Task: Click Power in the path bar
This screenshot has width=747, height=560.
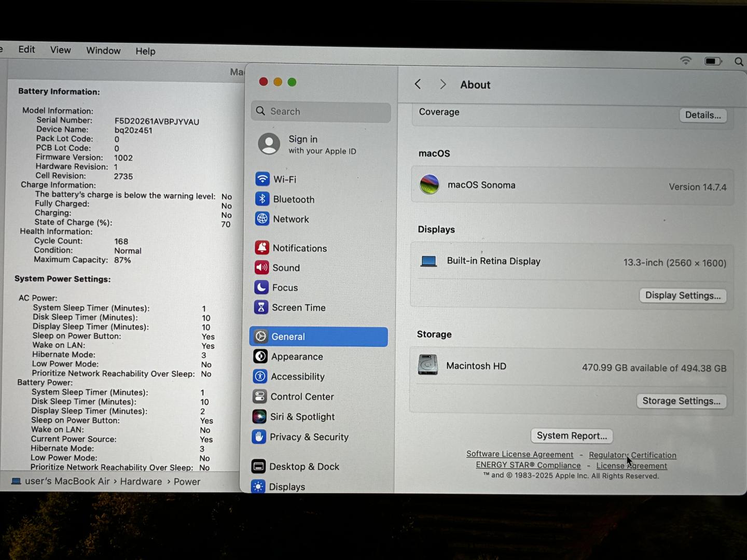Action: pyautogui.click(x=187, y=482)
